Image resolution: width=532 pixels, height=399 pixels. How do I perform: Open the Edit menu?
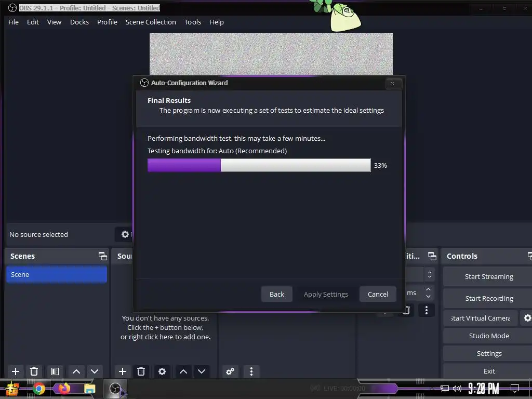click(33, 22)
